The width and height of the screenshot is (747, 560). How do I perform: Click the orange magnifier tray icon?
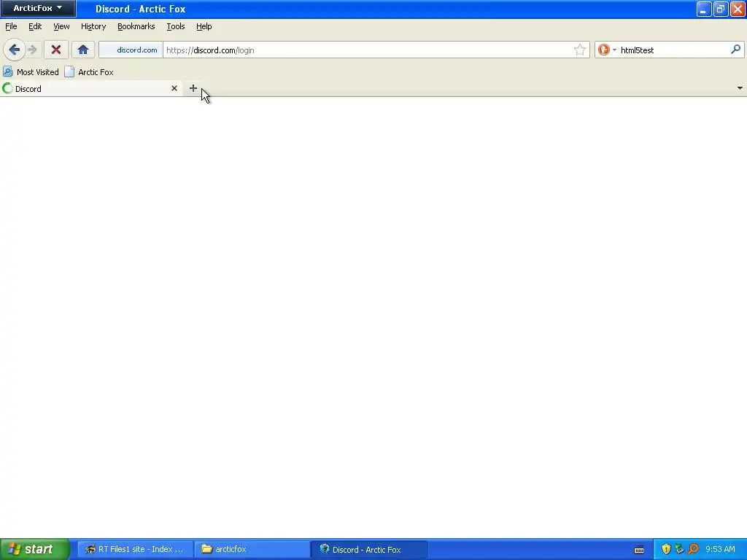[x=693, y=549]
